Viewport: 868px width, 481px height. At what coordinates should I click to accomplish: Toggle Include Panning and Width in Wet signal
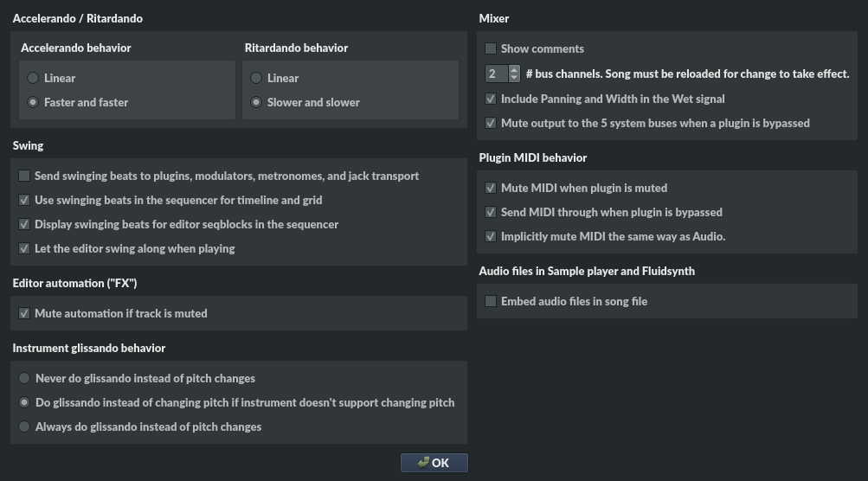pyautogui.click(x=491, y=99)
